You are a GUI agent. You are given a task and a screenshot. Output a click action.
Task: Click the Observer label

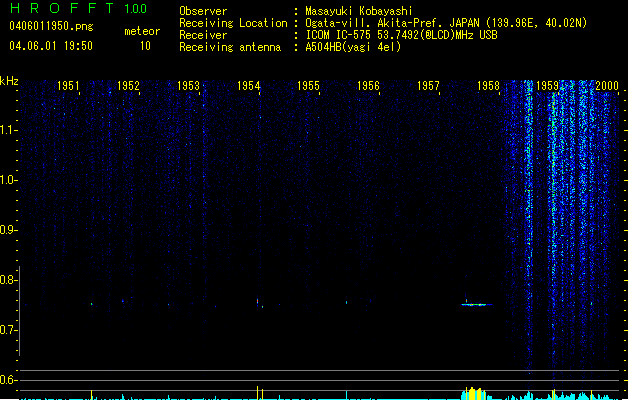point(203,11)
